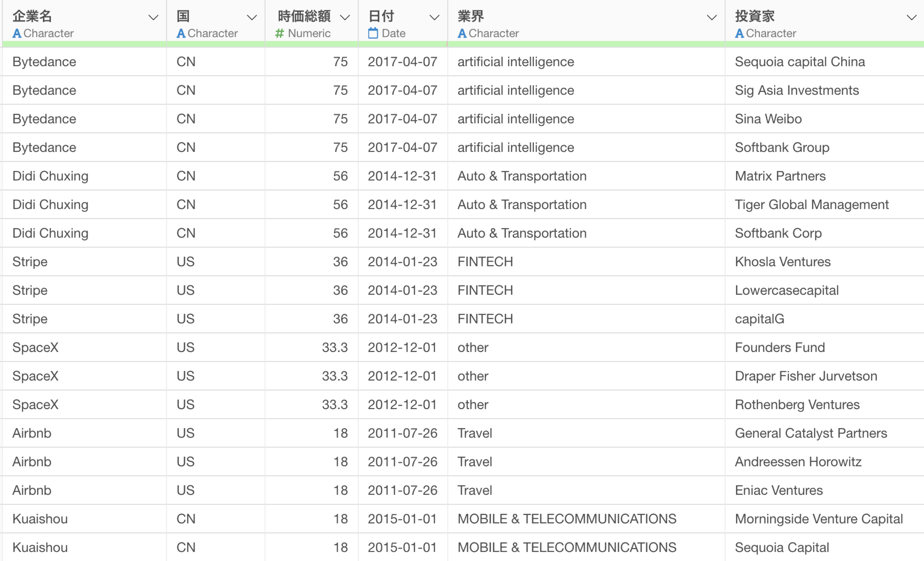The height and width of the screenshot is (561, 924).
Task: Select the 時価総額 column header title
Action: click(304, 16)
